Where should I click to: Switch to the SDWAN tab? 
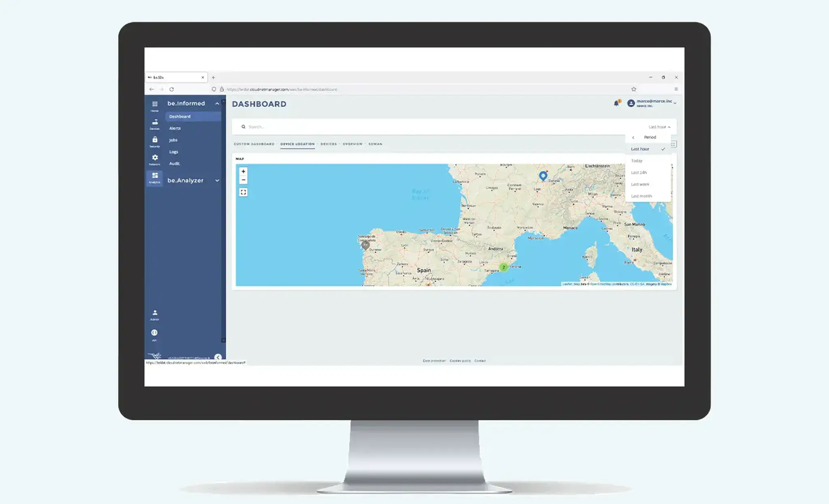click(375, 144)
